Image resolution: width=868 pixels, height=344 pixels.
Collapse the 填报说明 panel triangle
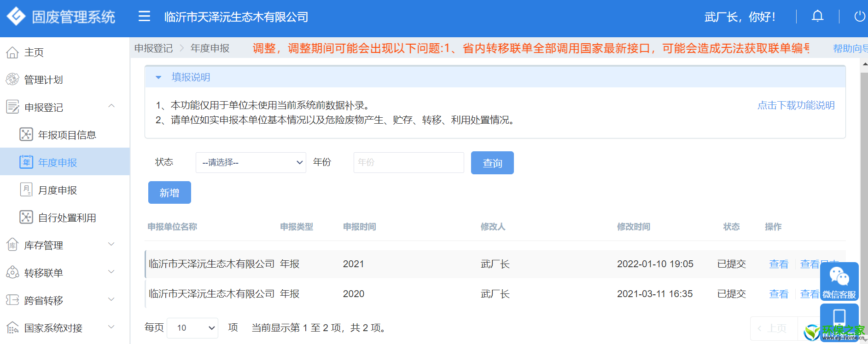coord(158,77)
